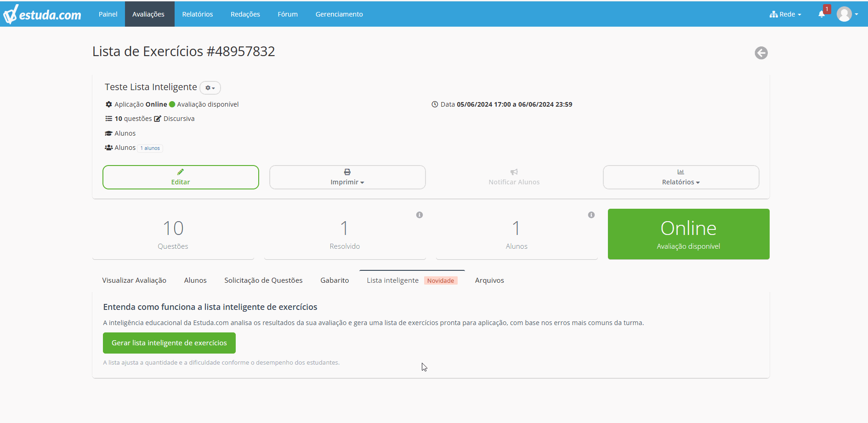Switch to Solicitação de Questões tab
868x423 pixels.
click(x=263, y=280)
